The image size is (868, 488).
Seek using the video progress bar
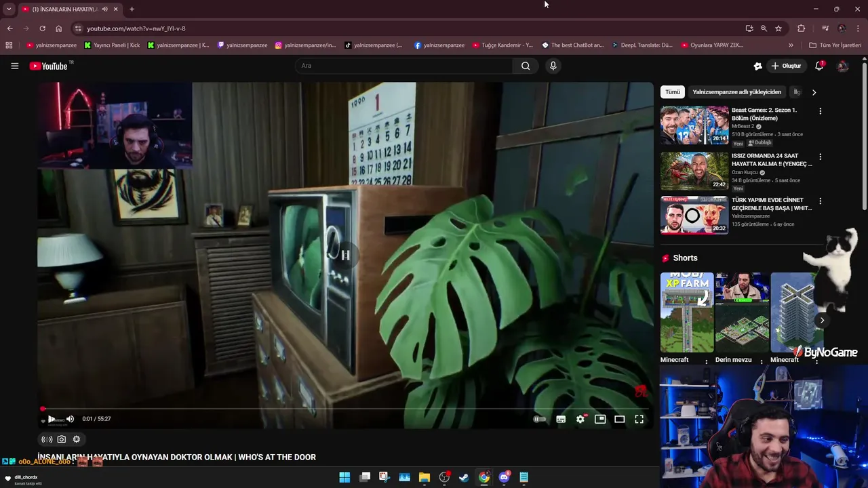pyautogui.click(x=345, y=409)
